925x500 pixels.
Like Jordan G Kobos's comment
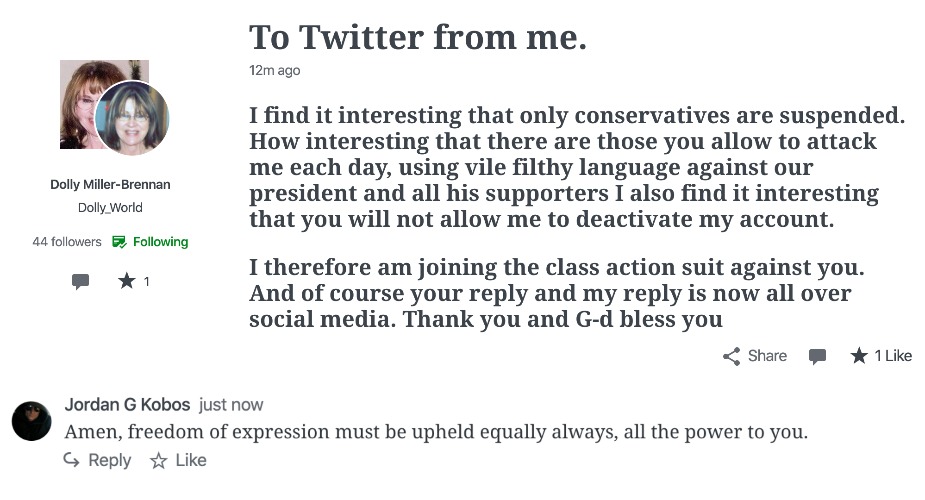(x=178, y=460)
